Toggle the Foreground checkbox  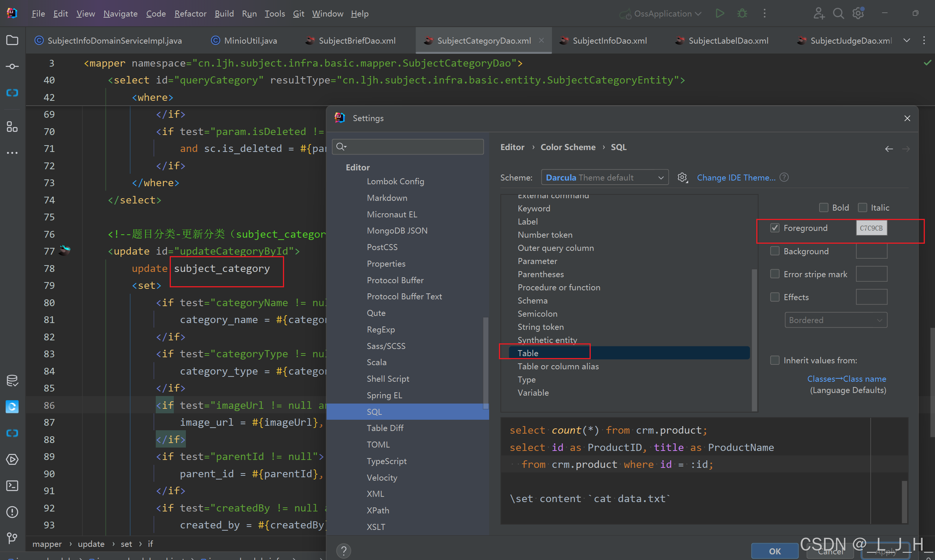click(x=775, y=228)
